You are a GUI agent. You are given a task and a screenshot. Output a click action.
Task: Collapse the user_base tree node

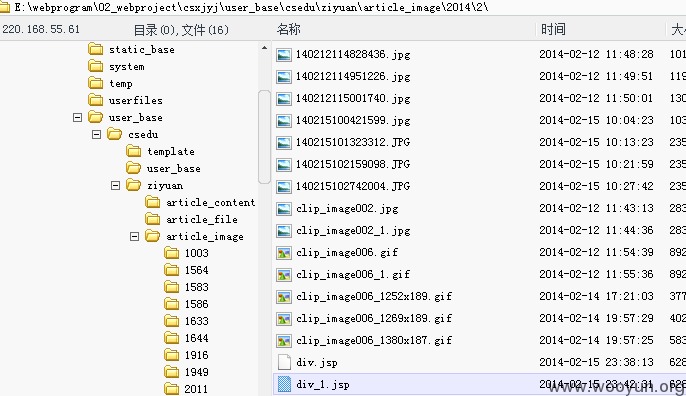[x=77, y=117]
